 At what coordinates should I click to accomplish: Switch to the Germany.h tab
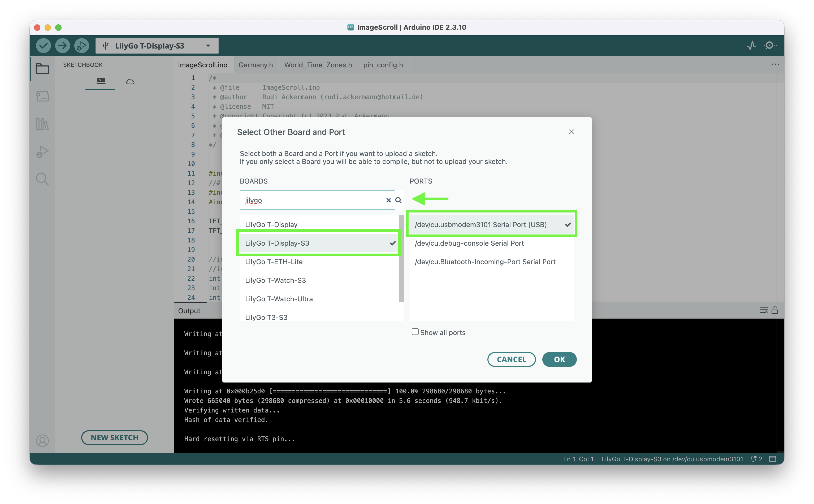pos(256,65)
